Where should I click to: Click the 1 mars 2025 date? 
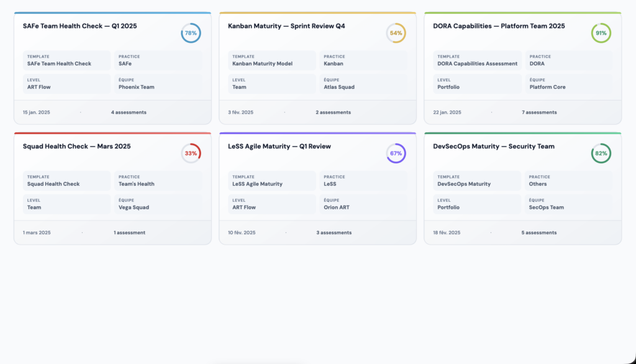pyautogui.click(x=37, y=233)
